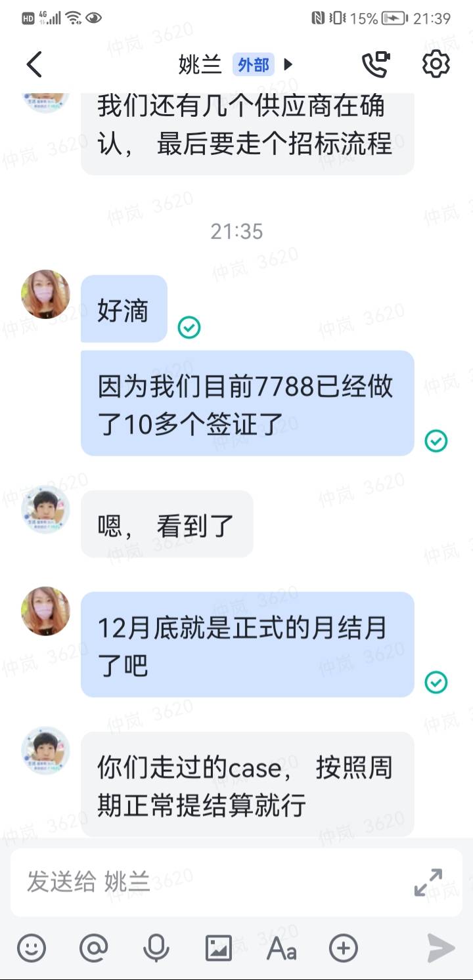473x980 pixels.
Task: Open sender avatar next to 好滴 message
Action: tap(46, 294)
